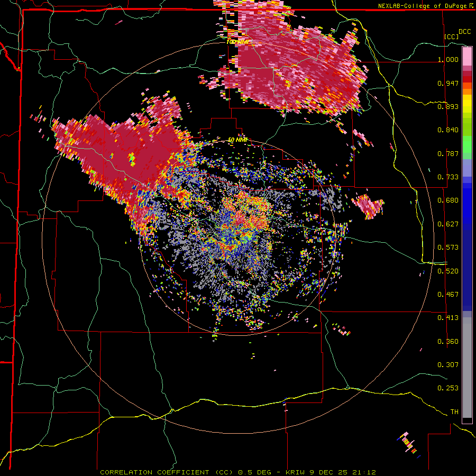
Task: Click the 0.840 scale value
Action: point(448,130)
